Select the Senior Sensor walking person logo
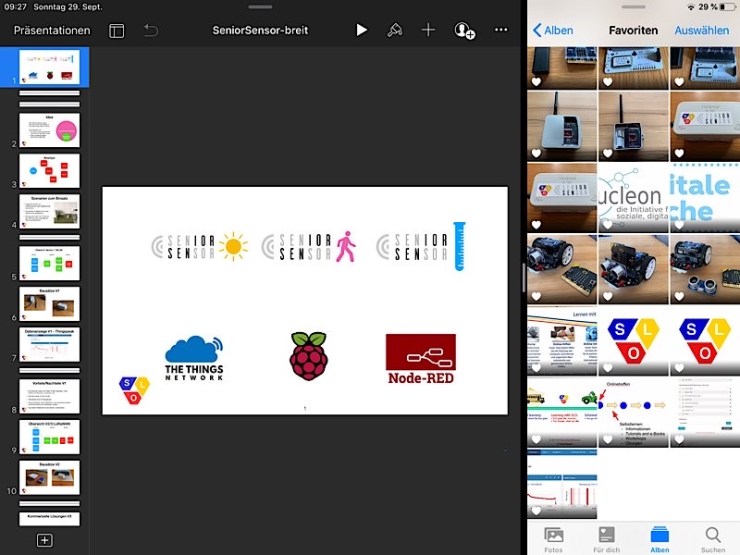This screenshot has height=555, width=740. [309, 247]
